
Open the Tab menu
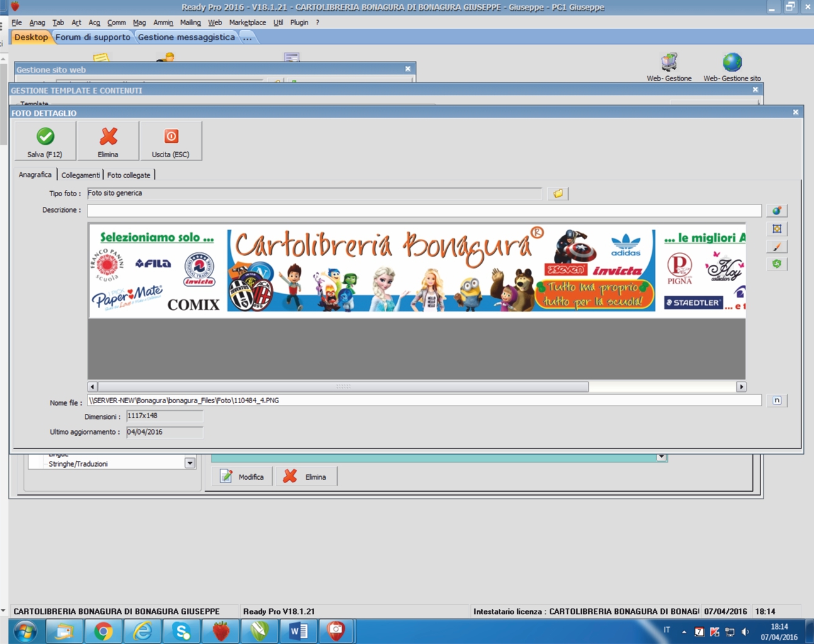point(58,23)
